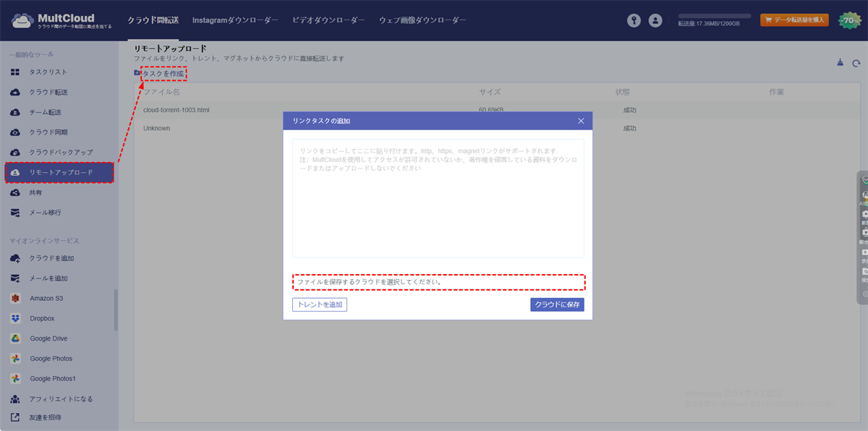The image size is (868, 431).
Task: Open the クラウド間転送 tab
Action: 154,21
